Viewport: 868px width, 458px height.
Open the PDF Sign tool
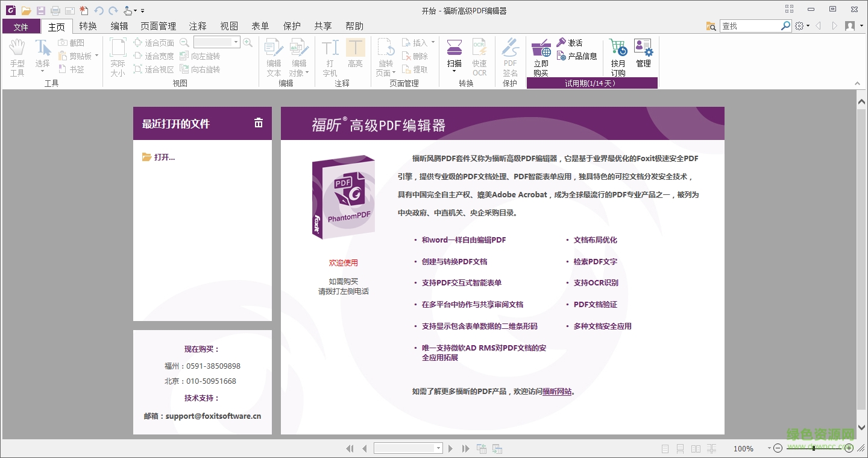click(510, 57)
